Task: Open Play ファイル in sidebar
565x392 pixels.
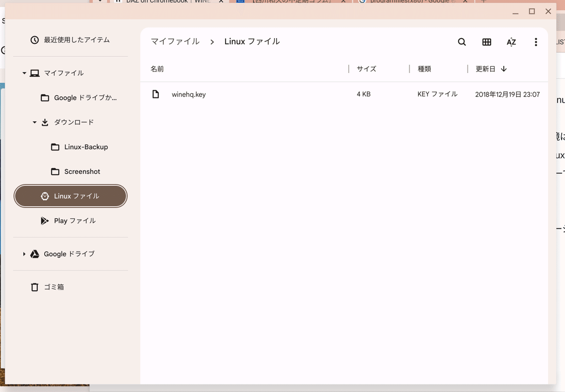Action: coord(70,221)
